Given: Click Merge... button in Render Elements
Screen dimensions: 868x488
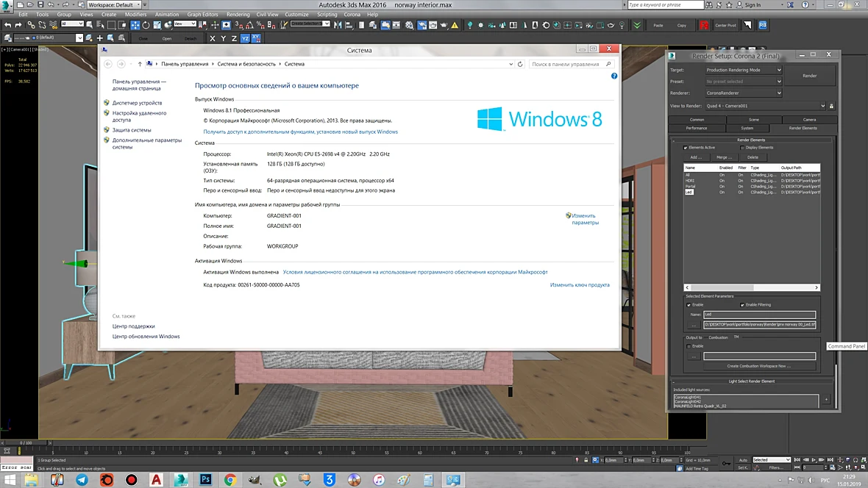Looking at the screenshot, I should [x=724, y=157].
